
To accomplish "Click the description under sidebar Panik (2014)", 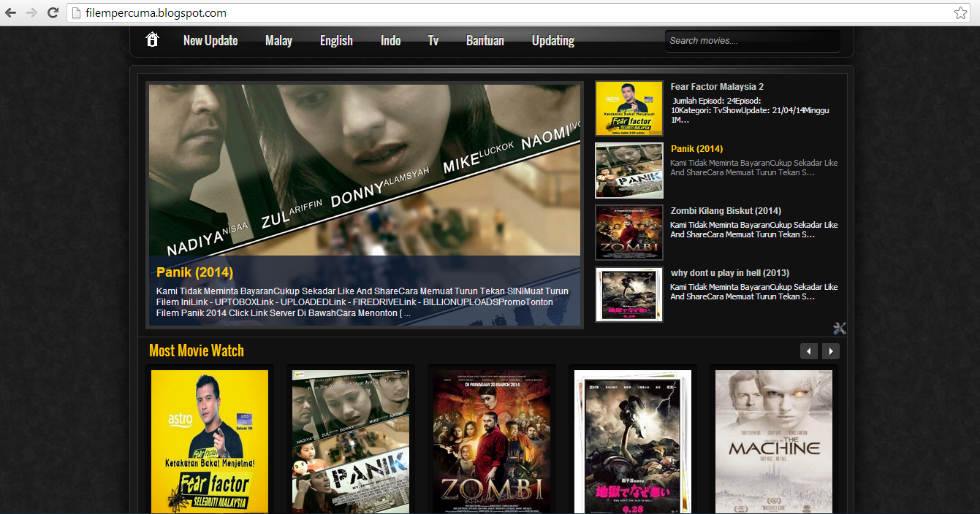I will click(754, 168).
